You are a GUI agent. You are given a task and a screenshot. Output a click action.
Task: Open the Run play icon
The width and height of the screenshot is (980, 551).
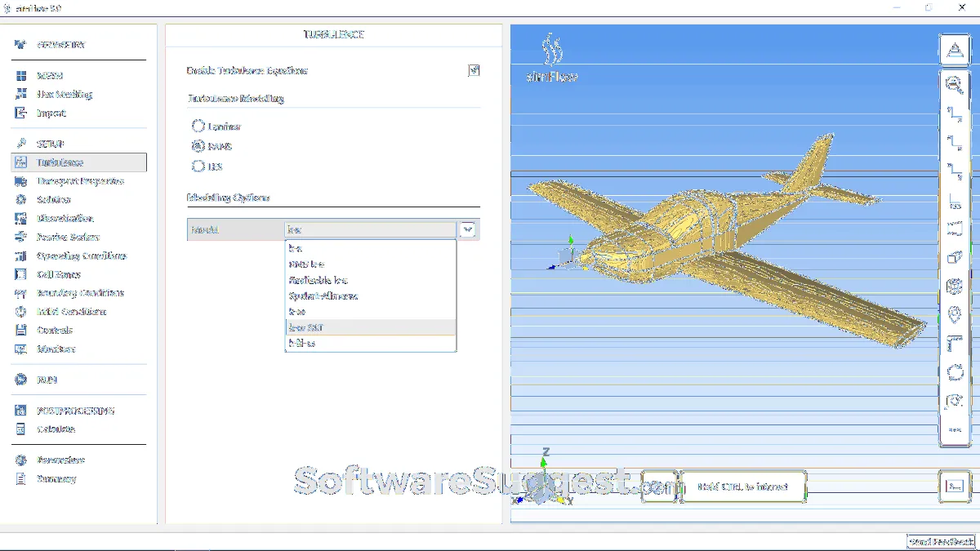tap(21, 380)
